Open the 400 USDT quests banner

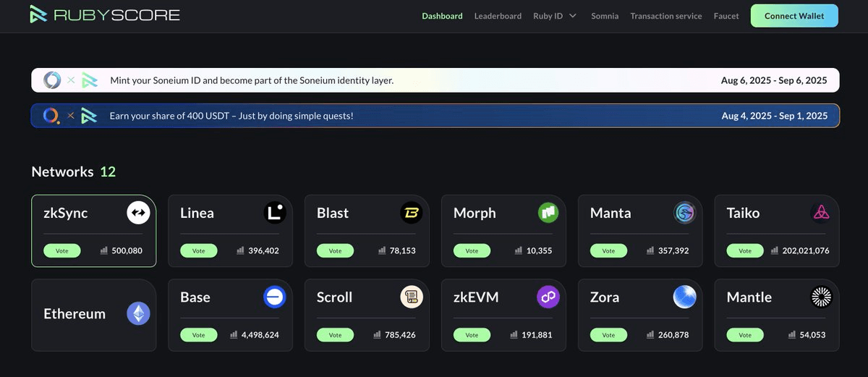click(x=435, y=116)
